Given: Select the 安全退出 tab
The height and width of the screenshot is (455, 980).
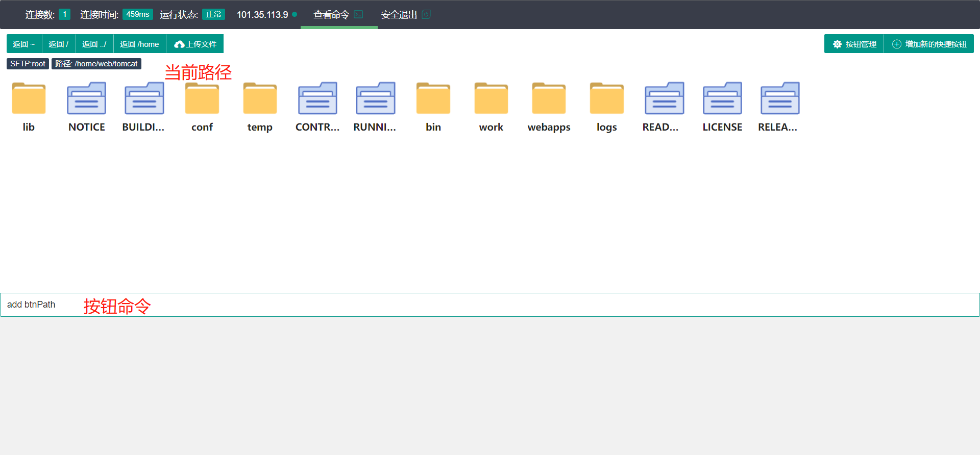Looking at the screenshot, I should tap(406, 14).
